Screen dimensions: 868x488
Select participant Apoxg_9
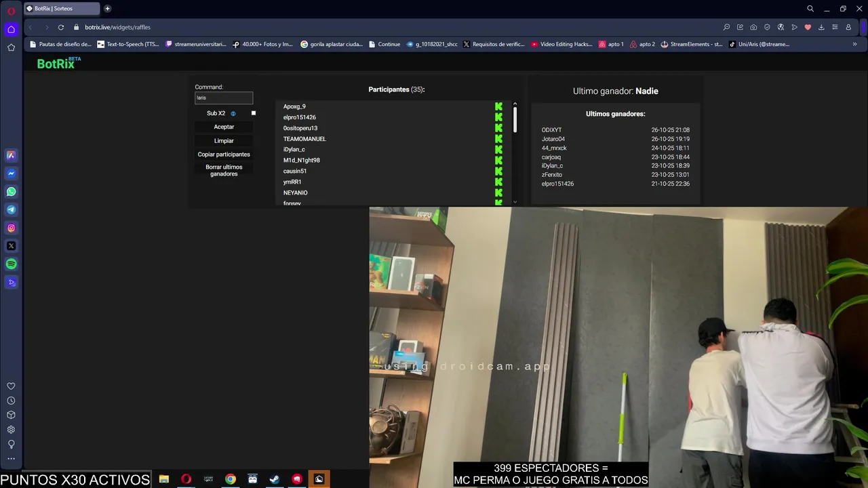(294, 106)
